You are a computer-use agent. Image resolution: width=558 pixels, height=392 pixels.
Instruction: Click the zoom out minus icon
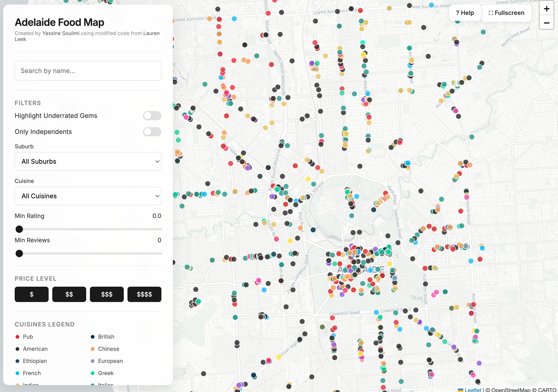click(x=546, y=23)
